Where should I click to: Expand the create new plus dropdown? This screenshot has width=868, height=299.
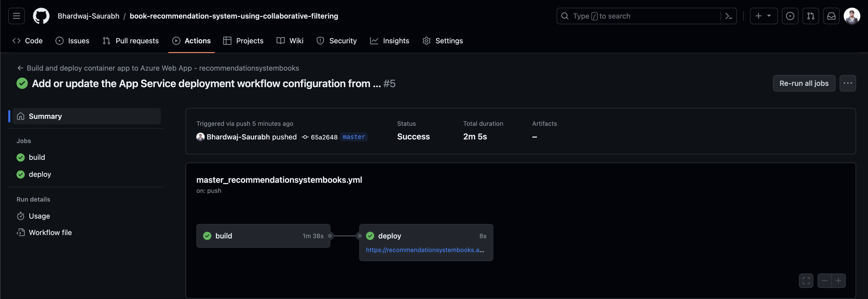[763, 16]
